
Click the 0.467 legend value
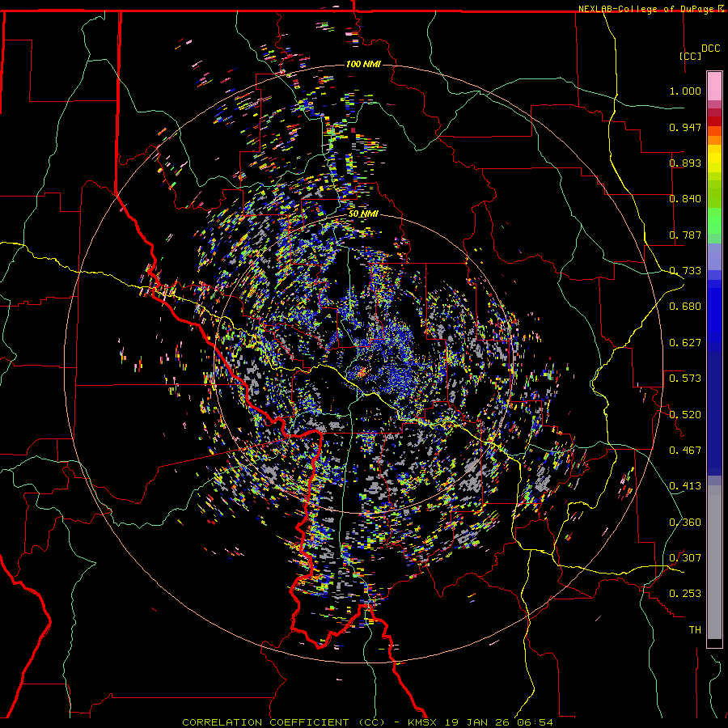pos(685,451)
